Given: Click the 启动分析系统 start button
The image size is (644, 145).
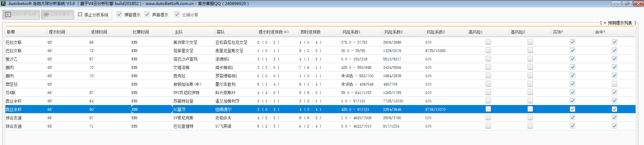Looking at the screenshot, I should [x=21, y=15].
